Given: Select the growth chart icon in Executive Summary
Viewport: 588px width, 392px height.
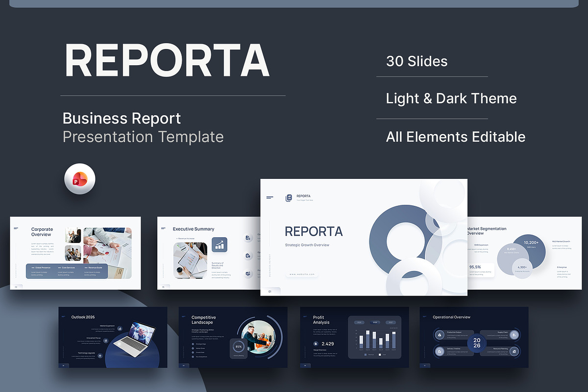Looking at the screenshot, I should coord(220,245).
